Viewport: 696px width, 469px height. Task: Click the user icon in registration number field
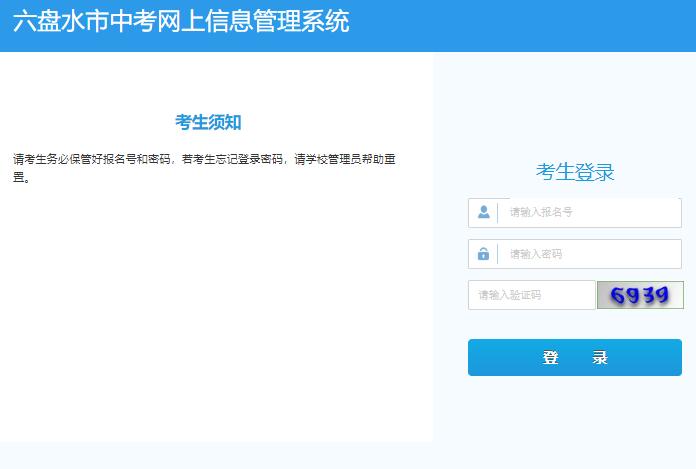484,212
